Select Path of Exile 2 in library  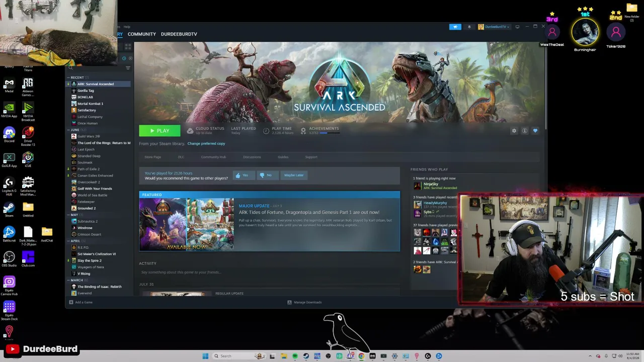[99, 169]
